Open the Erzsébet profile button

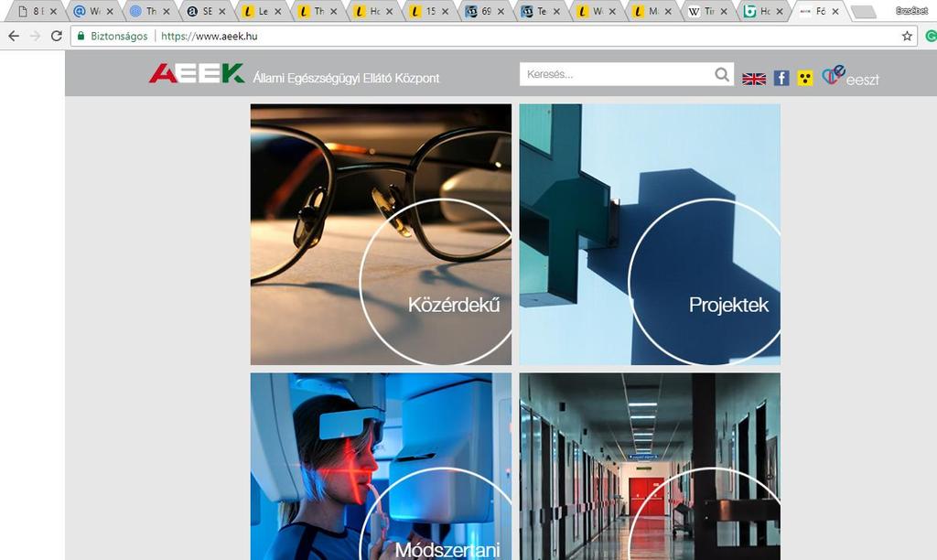coord(911,10)
